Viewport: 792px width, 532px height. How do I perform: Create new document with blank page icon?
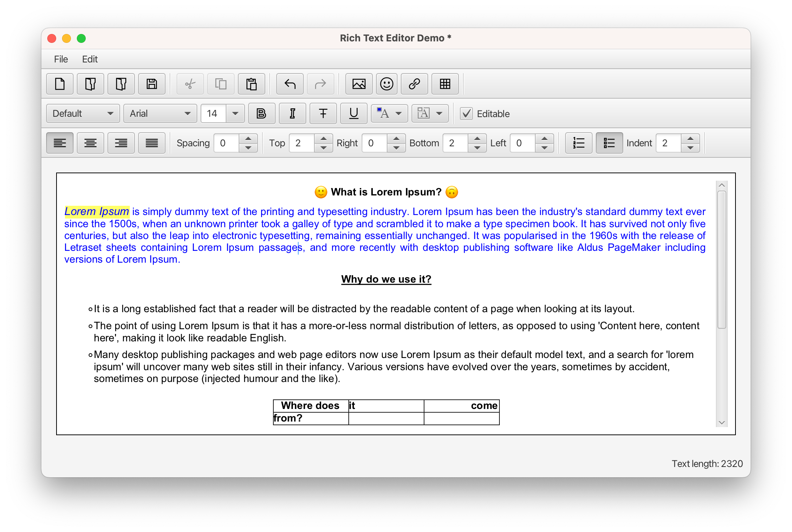pyautogui.click(x=60, y=84)
